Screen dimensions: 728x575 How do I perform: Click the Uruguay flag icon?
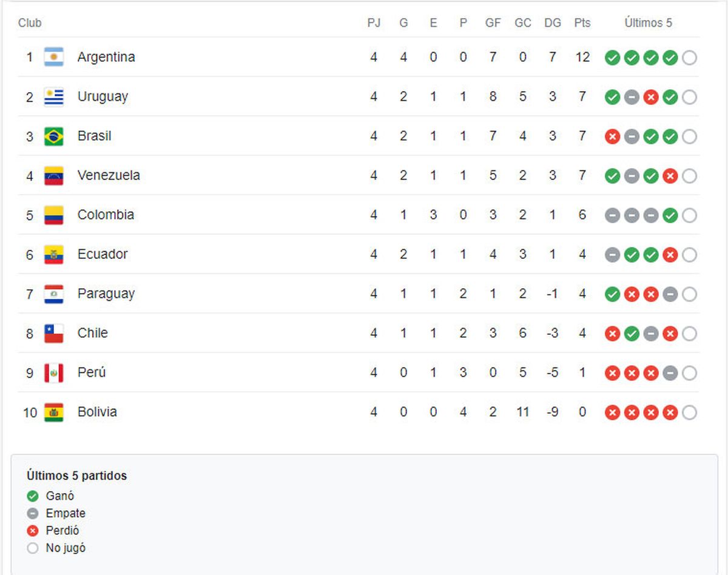(x=54, y=97)
